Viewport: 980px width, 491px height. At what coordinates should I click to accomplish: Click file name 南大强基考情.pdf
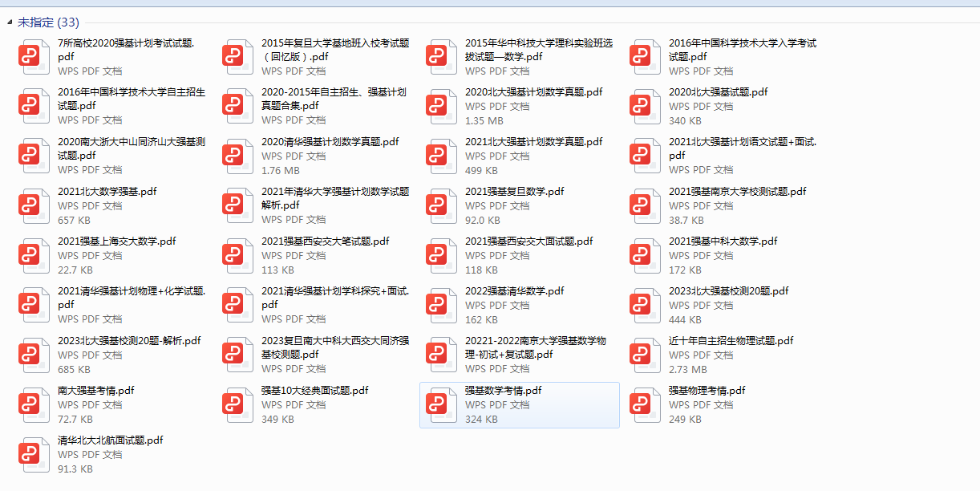(96, 391)
